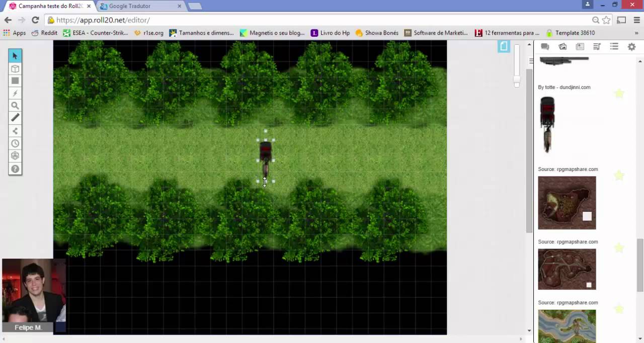The height and width of the screenshot is (343, 644).
Task: Click the Felipe M. player avatar
Action: (34, 291)
